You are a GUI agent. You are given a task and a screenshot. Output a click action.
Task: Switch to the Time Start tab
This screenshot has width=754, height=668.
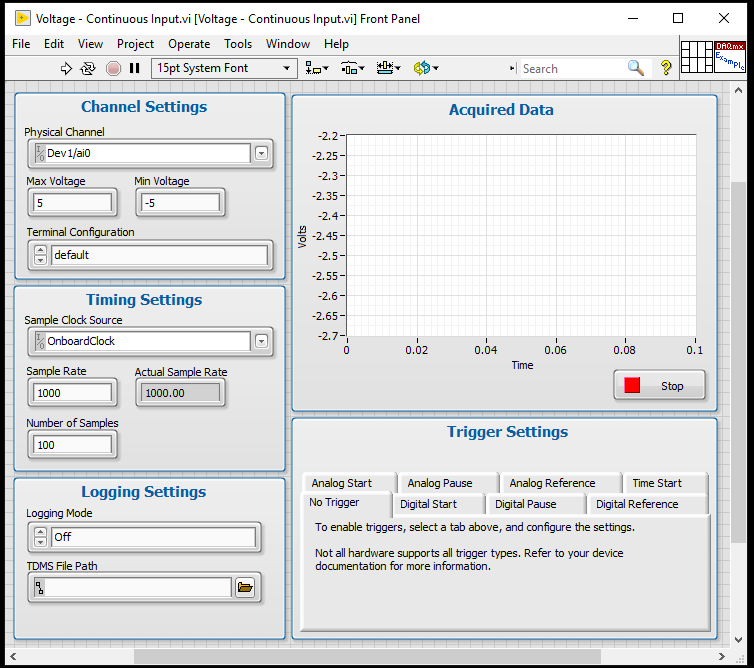click(665, 483)
